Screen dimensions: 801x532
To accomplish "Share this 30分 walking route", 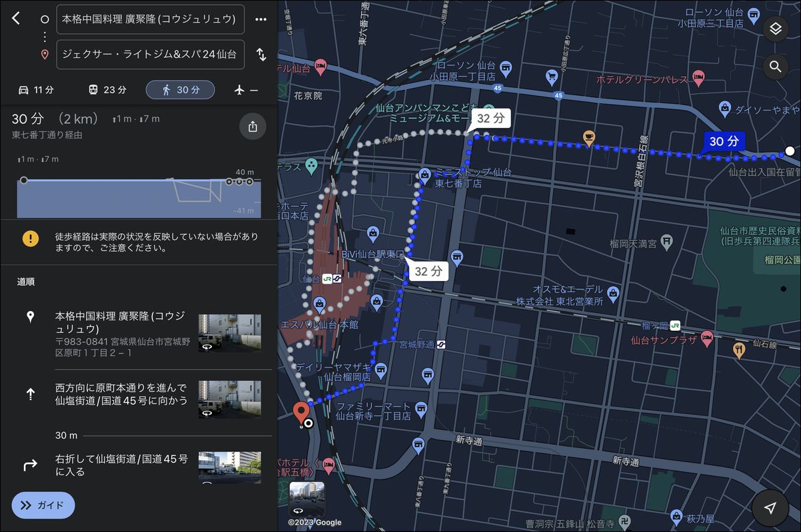I will pyautogui.click(x=253, y=127).
